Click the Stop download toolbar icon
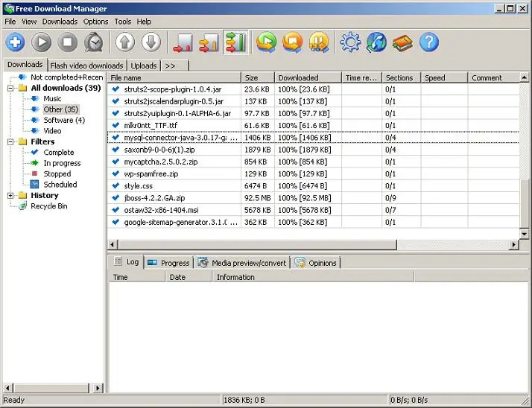The width and height of the screenshot is (532, 408). (x=68, y=42)
